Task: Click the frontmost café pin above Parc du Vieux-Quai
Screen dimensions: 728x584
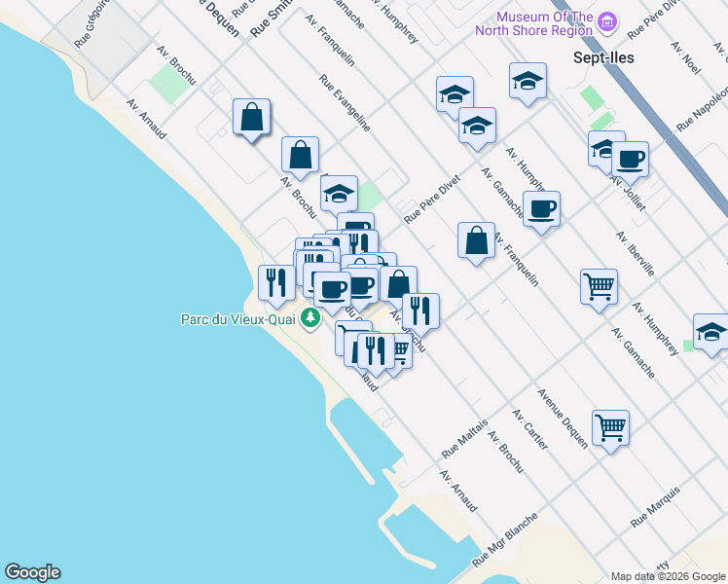Action: pyautogui.click(x=333, y=293)
